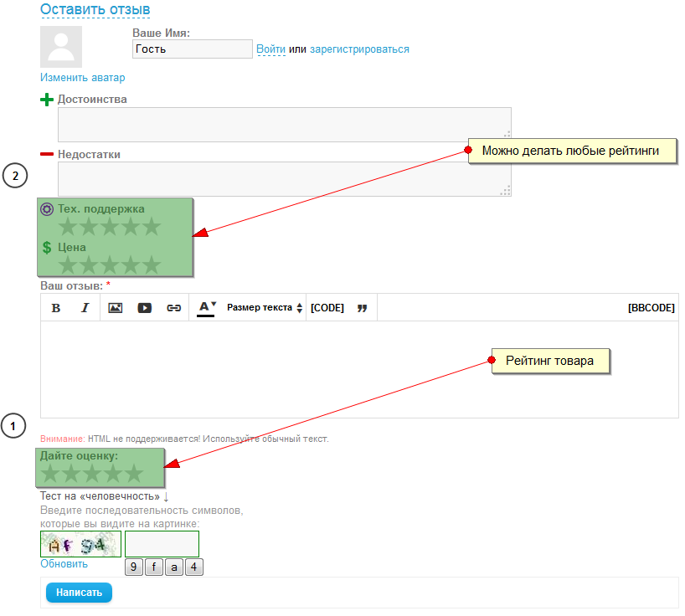Focus the 'Ваш отзыв' review text area
685x616 pixels.
tap(359, 369)
